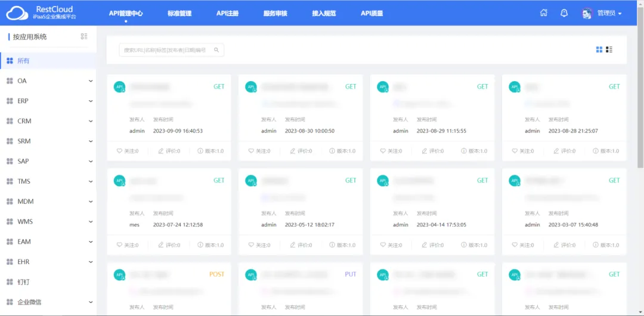
Task: Rate the API published 2023-08-29 11:15:55
Action: (x=433, y=151)
